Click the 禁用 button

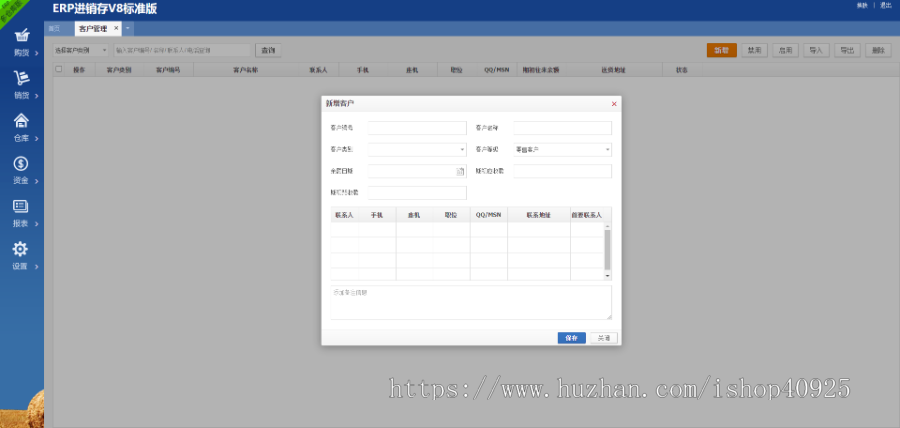click(755, 50)
